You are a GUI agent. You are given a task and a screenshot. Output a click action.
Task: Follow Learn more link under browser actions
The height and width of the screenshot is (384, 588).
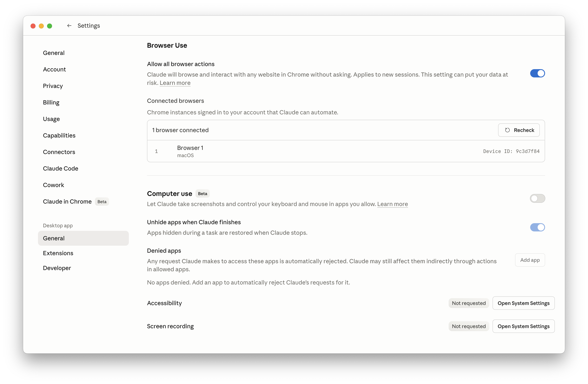pyautogui.click(x=175, y=83)
